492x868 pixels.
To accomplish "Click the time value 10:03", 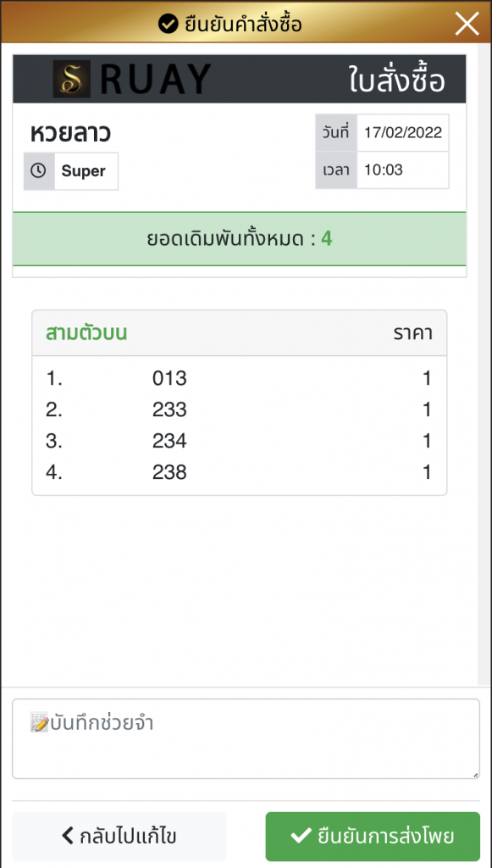I will point(383,170).
